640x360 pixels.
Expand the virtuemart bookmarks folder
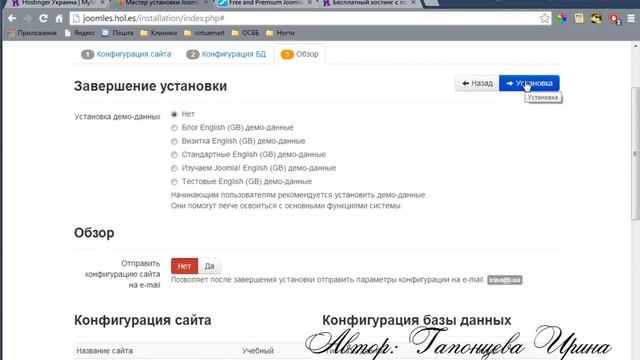point(204,33)
